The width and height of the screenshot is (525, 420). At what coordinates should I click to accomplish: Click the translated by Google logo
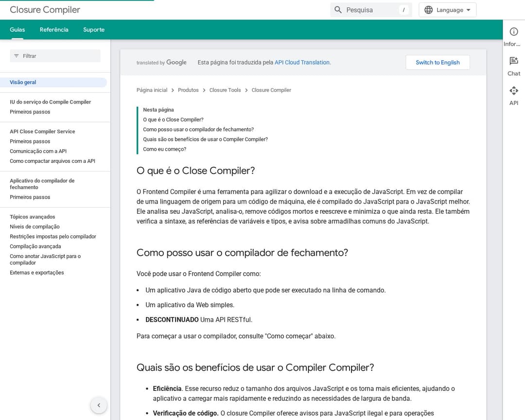point(161,62)
